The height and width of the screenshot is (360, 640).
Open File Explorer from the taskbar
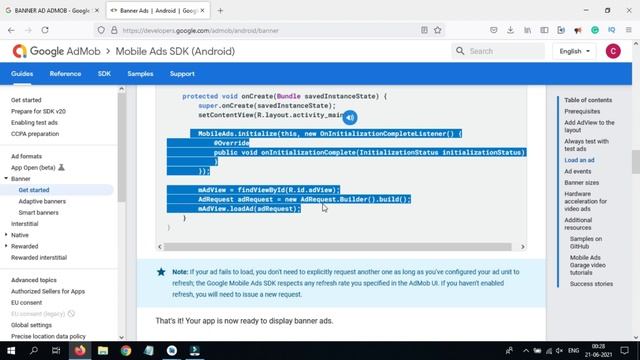pos(103,351)
